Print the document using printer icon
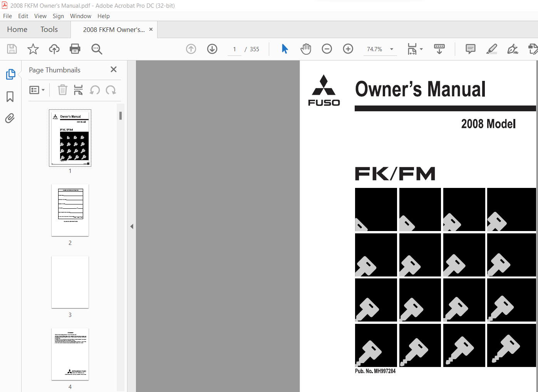 75,49
